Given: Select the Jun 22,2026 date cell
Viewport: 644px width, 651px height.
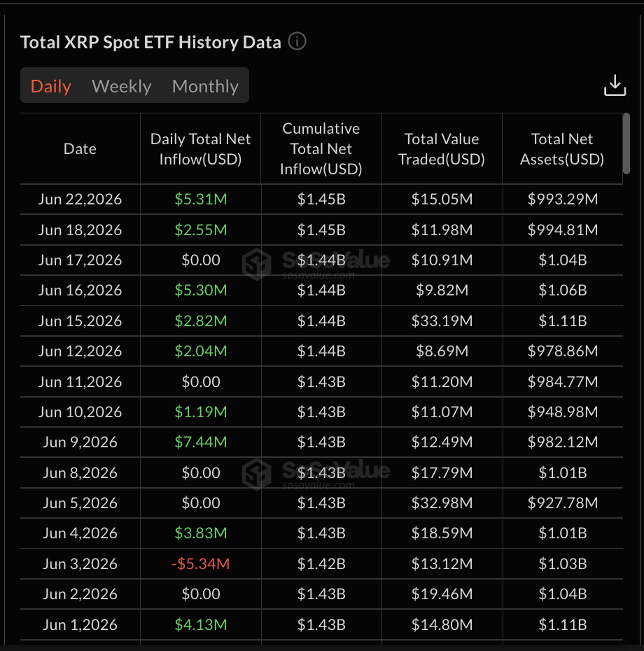Looking at the screenshot, I should [80, 199].
